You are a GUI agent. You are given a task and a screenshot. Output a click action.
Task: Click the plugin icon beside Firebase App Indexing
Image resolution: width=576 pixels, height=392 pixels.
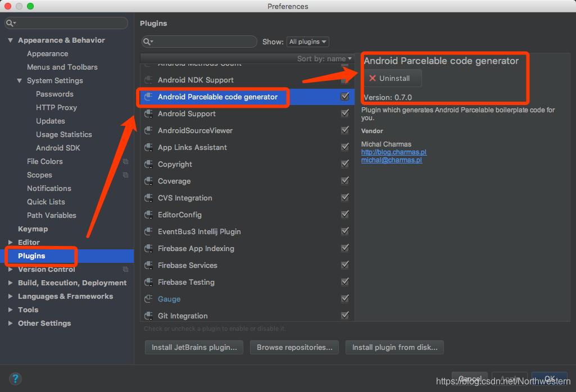click(x=148, y=249)
